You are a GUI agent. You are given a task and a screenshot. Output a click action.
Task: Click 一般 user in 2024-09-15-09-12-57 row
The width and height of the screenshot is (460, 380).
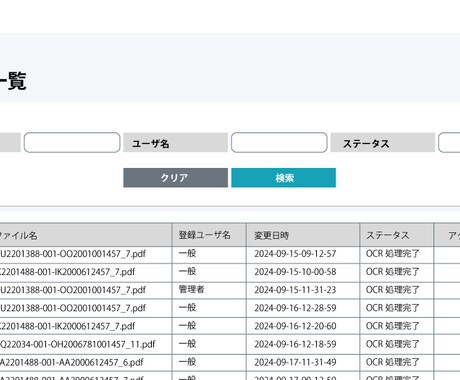[x=187, y=253]
